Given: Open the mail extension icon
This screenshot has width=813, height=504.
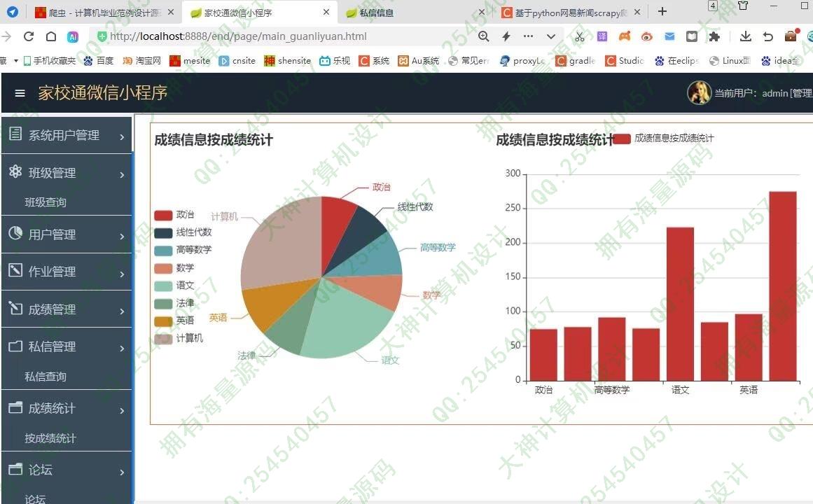Looking at the screenshot, I should pyautogui.click(x=669, y=36).
